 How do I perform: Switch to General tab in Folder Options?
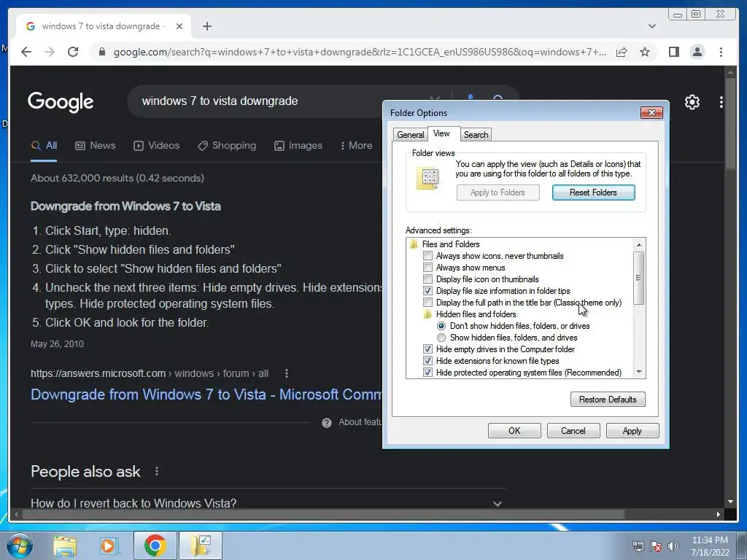(x=410, y=135)
